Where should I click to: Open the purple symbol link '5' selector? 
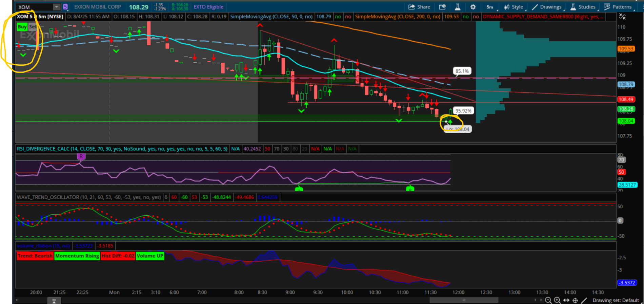[65, 7]
